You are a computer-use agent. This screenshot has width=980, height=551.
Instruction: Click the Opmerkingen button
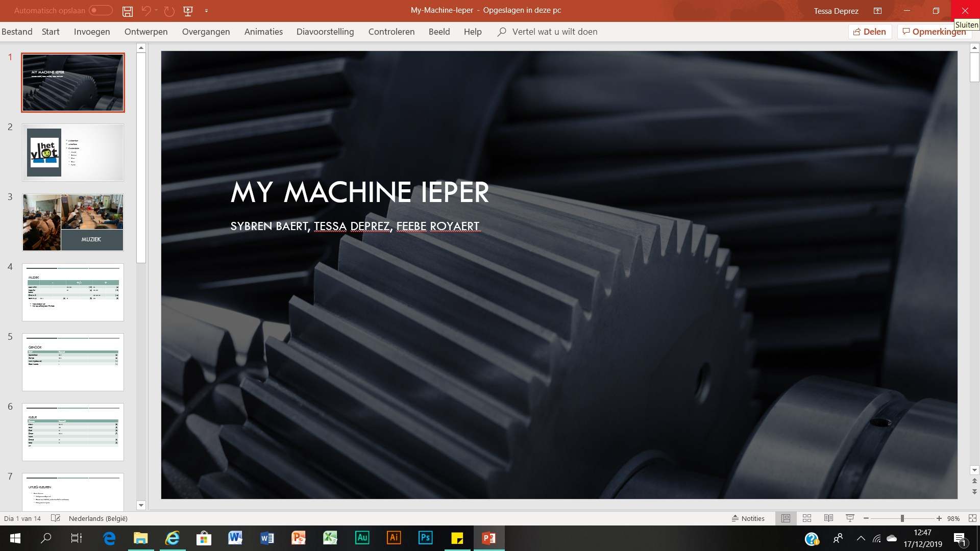(934, 32)
